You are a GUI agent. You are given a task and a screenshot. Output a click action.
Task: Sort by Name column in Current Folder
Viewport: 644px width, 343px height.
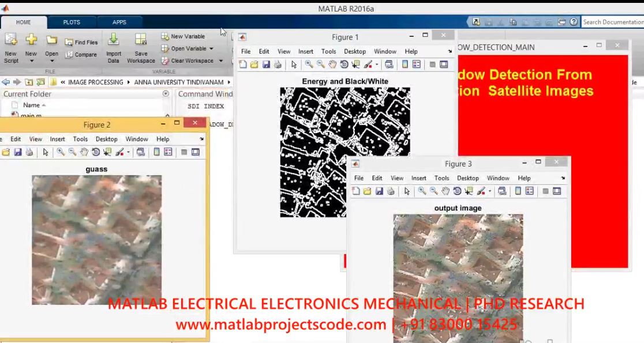(31, 105)
